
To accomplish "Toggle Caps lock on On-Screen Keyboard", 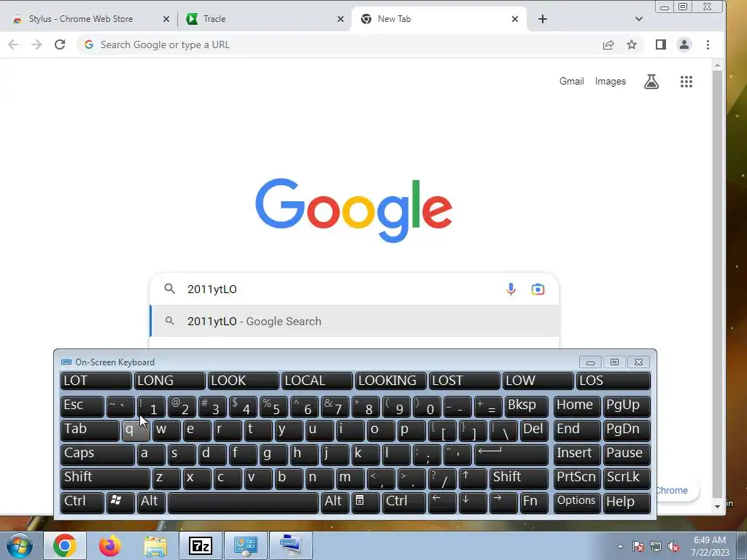I will (x=97, y=454).
